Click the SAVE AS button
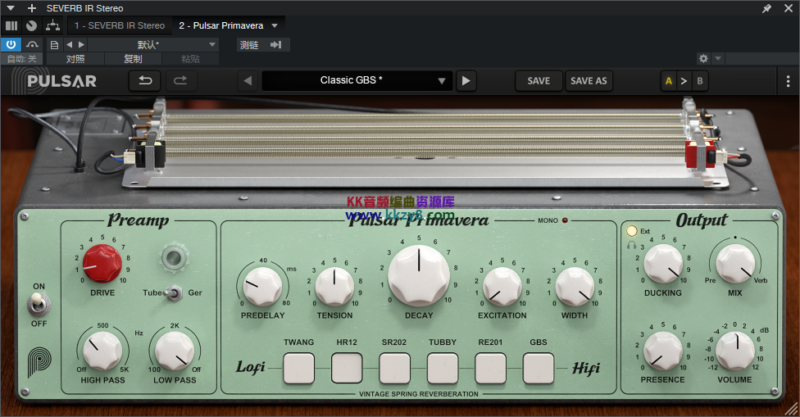 point(588,81)
